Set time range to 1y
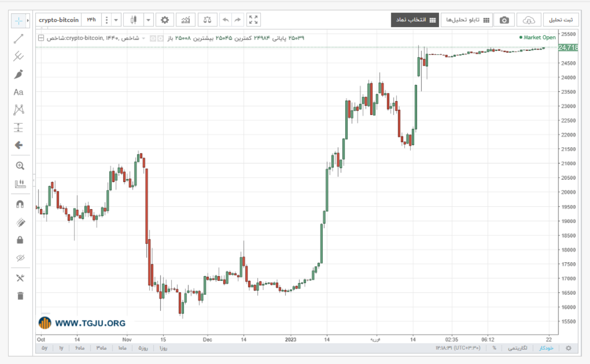The height and width of the screenshot is (364, 590). click(61, 348)
